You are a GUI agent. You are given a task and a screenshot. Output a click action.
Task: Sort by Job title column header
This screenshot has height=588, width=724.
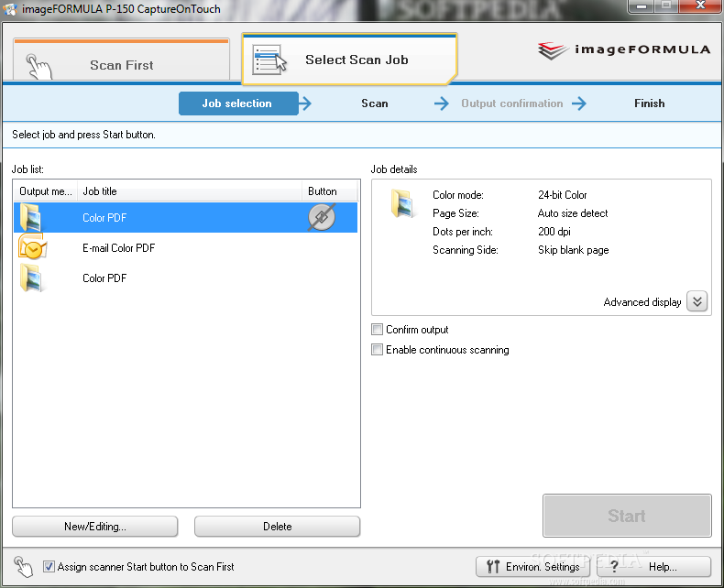(190, 191)
